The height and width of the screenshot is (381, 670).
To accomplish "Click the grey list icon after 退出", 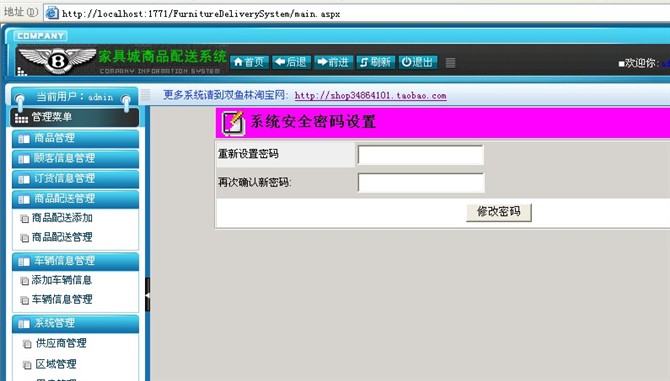I will (x=450, y=63).
